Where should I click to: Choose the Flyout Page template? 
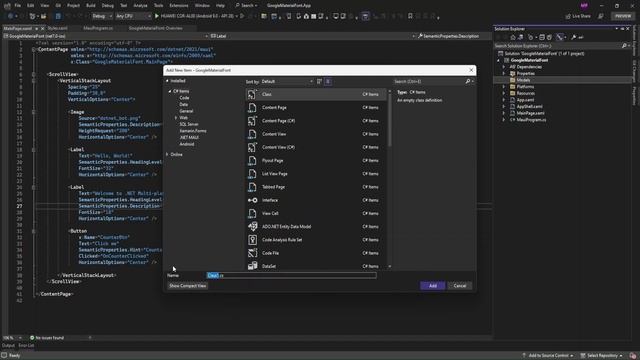pyautogui.click(x=316, y=160)
